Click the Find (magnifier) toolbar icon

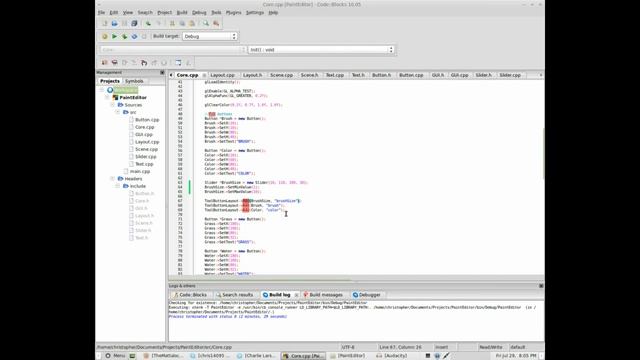[x=206, y=24]
